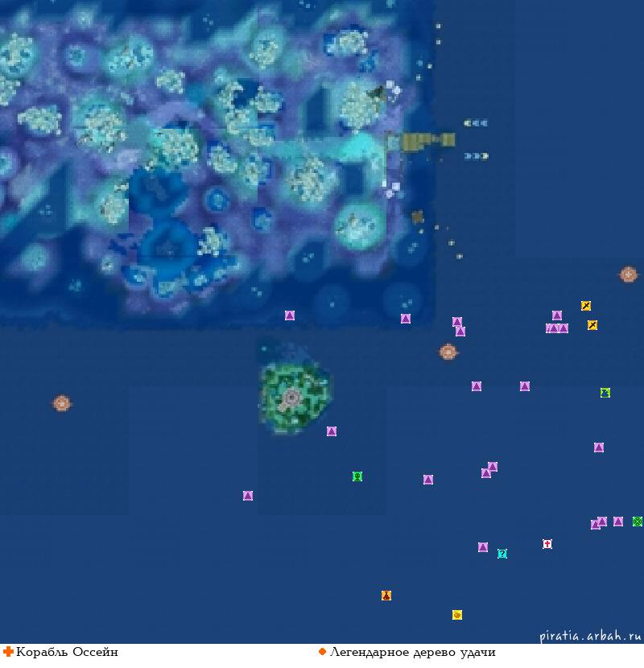Click the lower yellow pickaxe marker
Image resolution: width=644 pixels, height=668 pixels.
click(592, 325)
